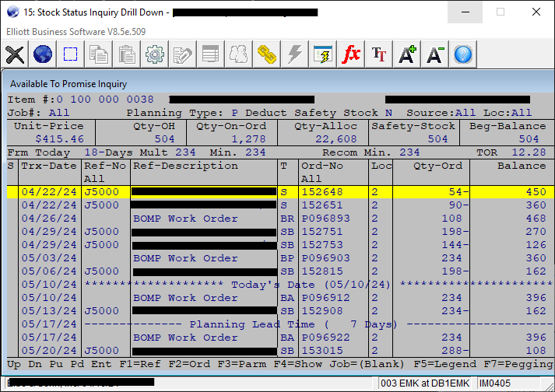
Task: Decrease font size with A minus icon
Action: click(x=435, y=54)
